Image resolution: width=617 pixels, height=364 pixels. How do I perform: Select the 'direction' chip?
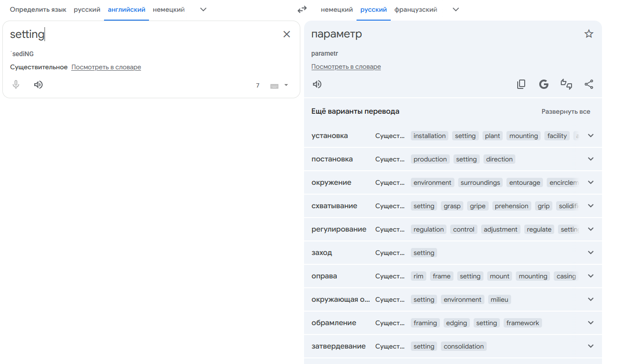(x=499, y=159)
